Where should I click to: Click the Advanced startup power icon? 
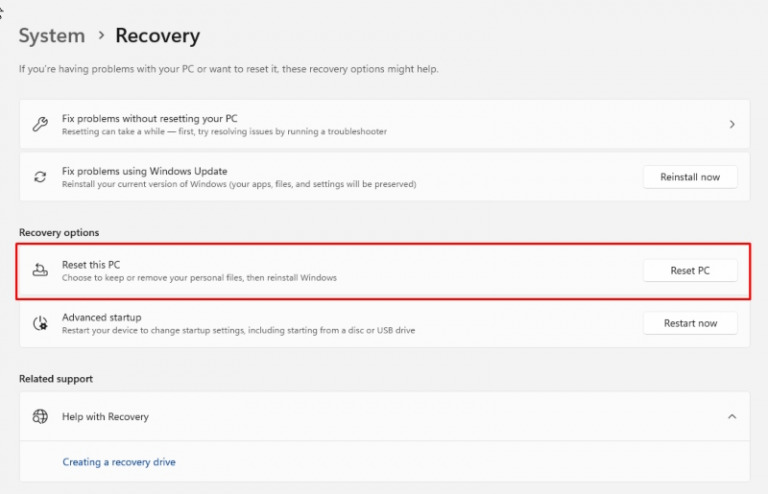[x=40, y=323]
